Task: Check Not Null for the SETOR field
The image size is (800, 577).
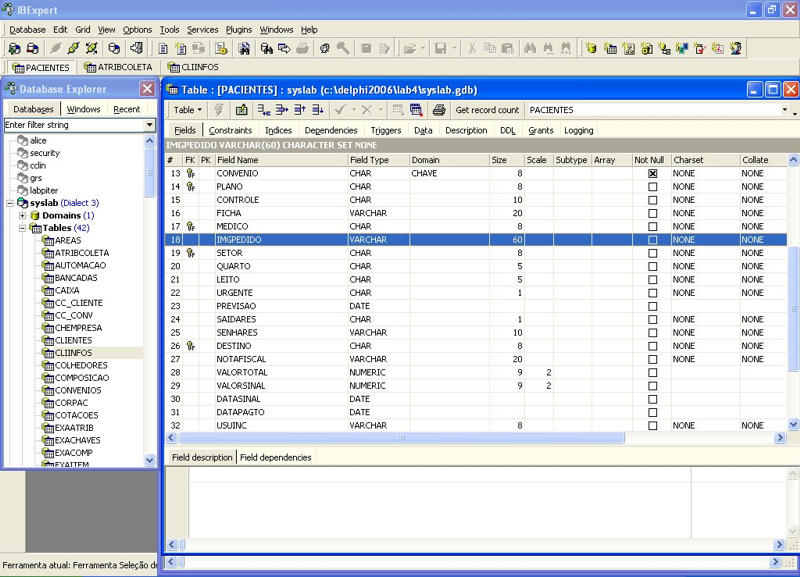Action: [x=653, y=253]
